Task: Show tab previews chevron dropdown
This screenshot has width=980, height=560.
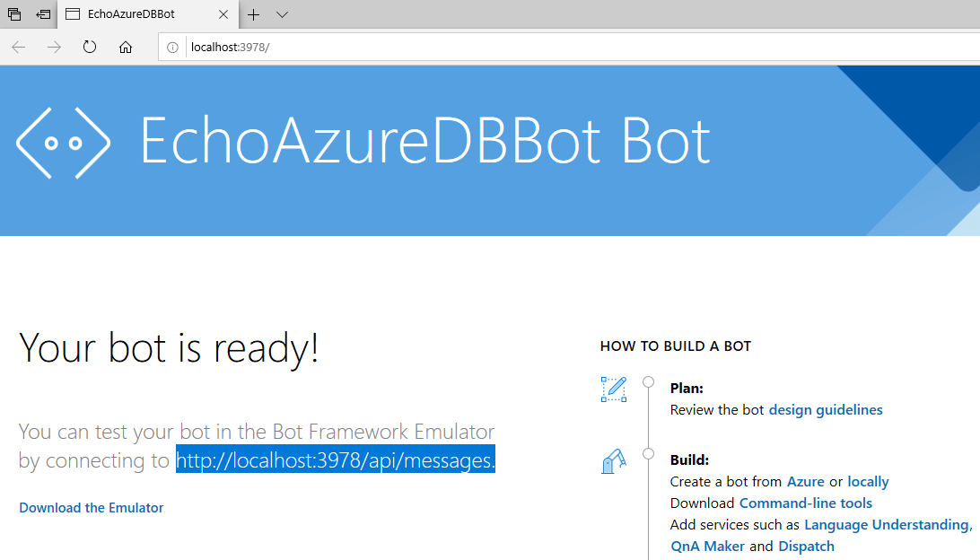Action: [282, 14]
